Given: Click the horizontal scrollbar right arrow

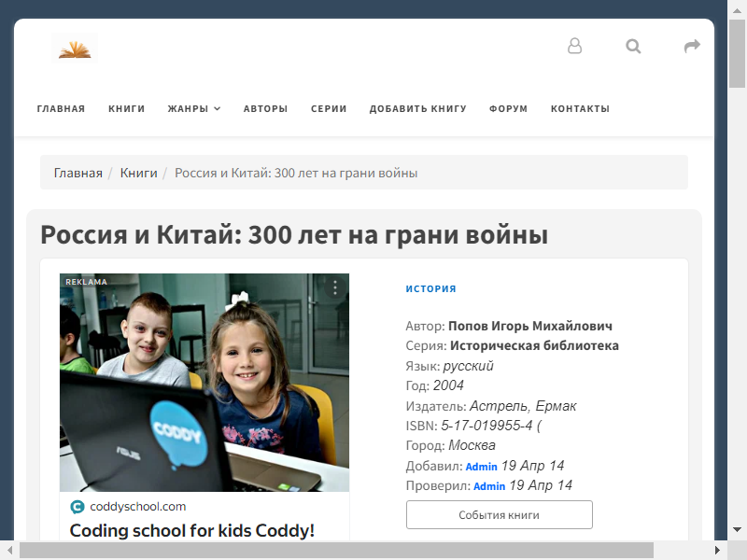Looking at the screenshot, I should [717, 551].
